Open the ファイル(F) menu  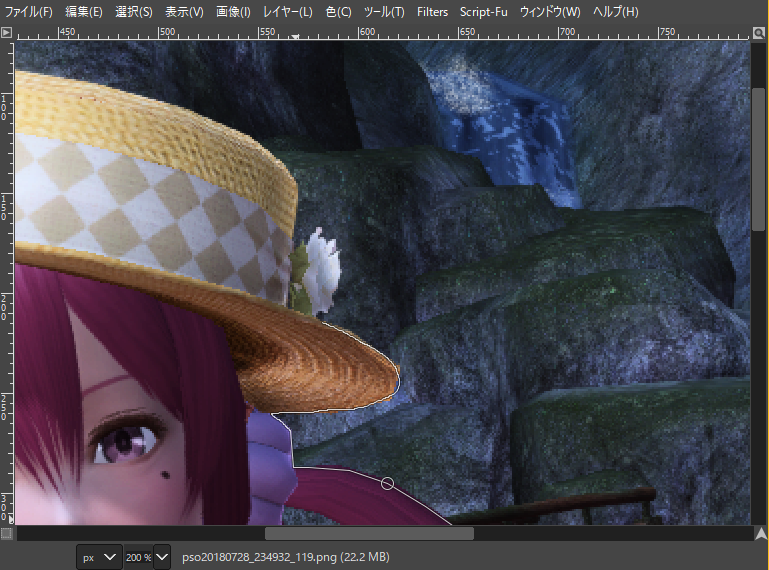pos(28,12)
